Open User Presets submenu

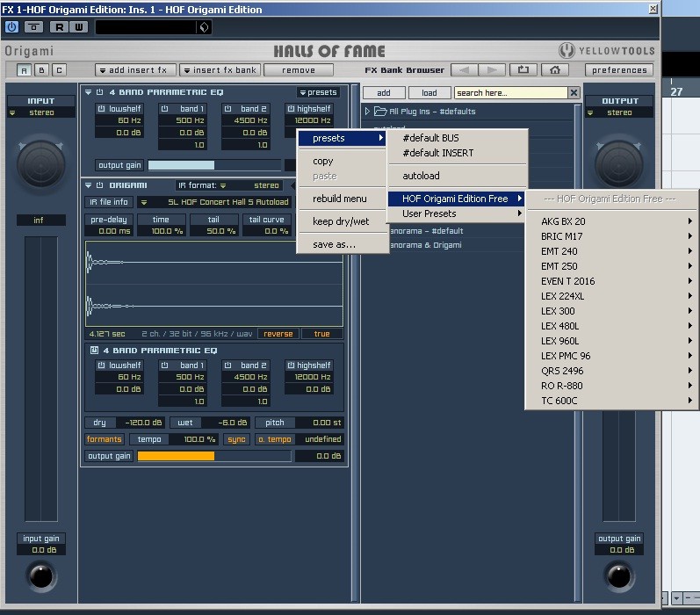458,213
